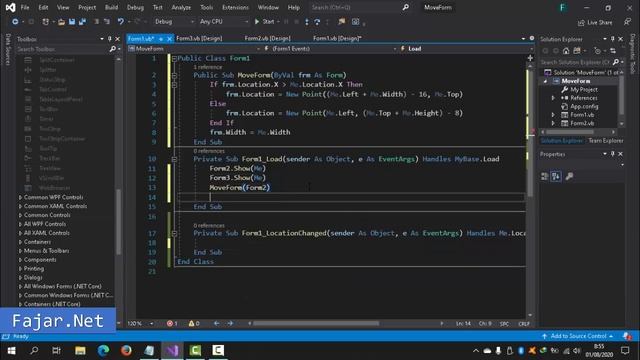
Task: Expand the Form1.vb node
Action: [x=553, y=115]
